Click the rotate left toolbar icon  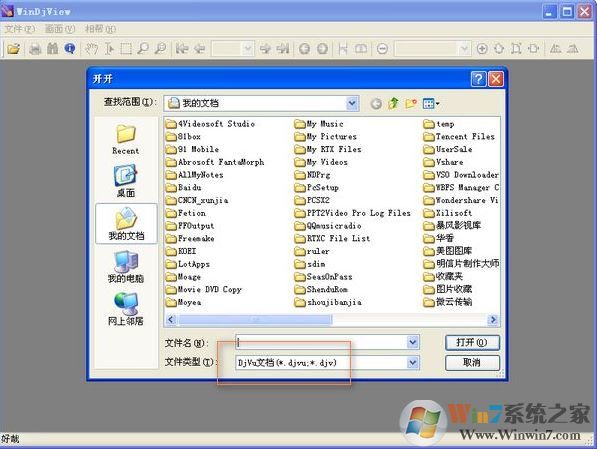point(555,49)
